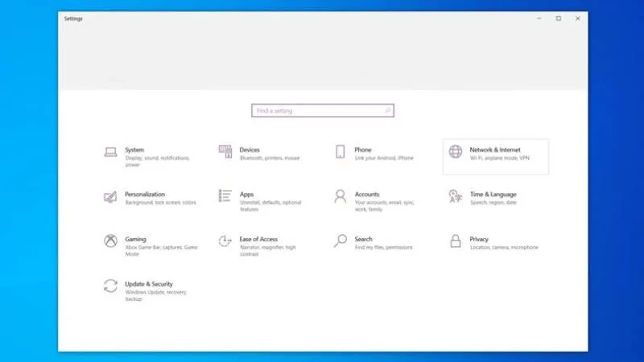Open the Privacy padlock icon
644x362 pixels.
pyautogui.click(x=455, y=241)
